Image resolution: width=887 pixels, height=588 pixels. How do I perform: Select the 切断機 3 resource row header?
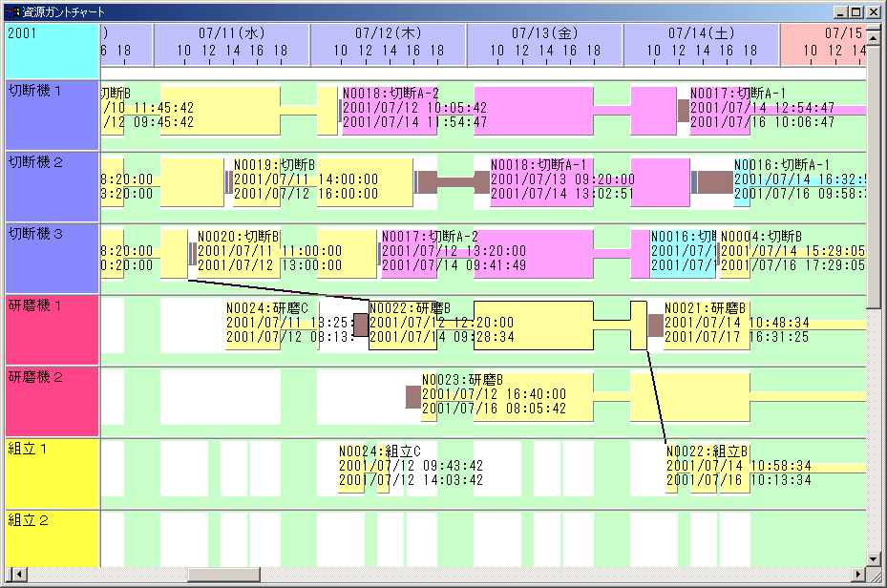click(52, 259)
